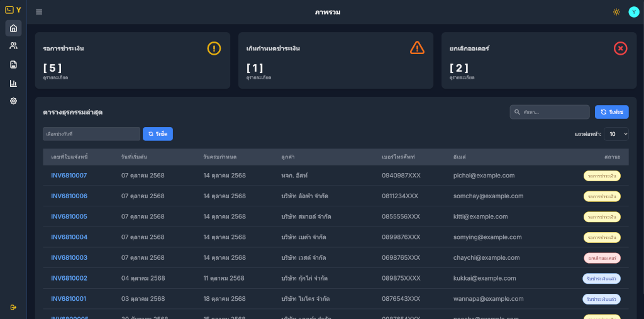Viewport: 644px width, 319px height.
Task: Click the blue รีเฟรช button
Action: click(611, 112)
